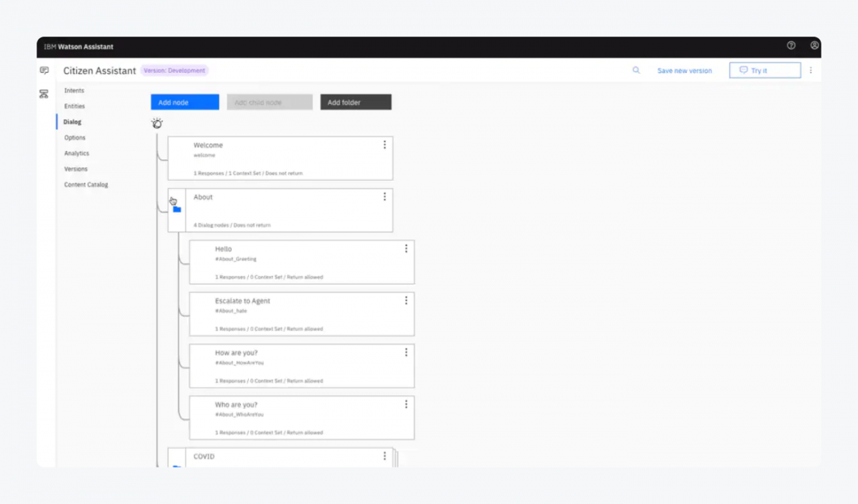Click the Version: Development tag
858x504 pixels.
tap(174, 71)
